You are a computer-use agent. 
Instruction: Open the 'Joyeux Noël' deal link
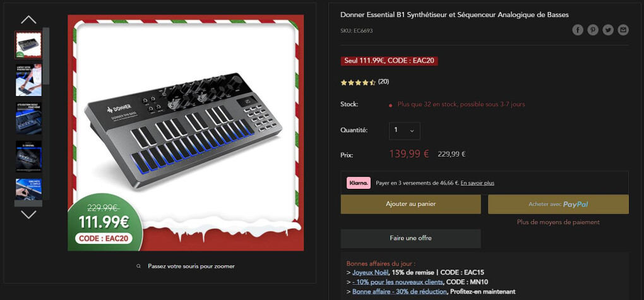(370, 272)
